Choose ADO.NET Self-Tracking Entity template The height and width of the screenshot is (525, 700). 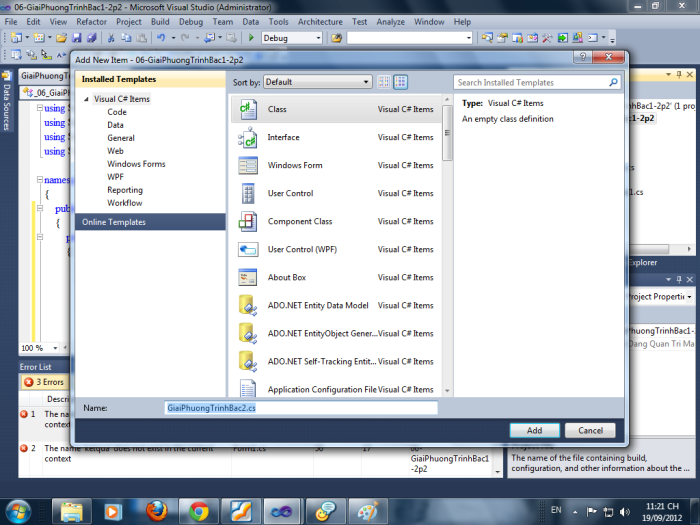[337, 362]
